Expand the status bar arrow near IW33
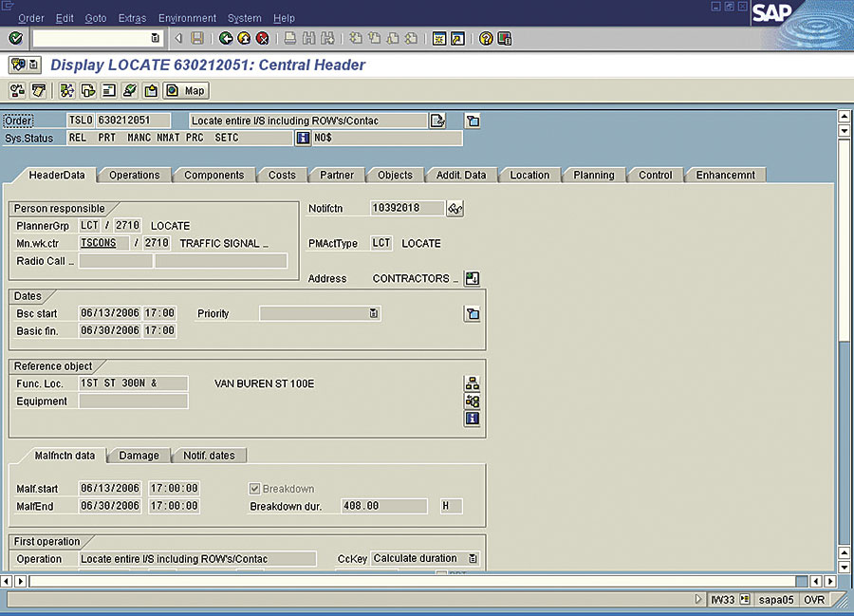Viewport: 854px width, 616px height. 698,599
